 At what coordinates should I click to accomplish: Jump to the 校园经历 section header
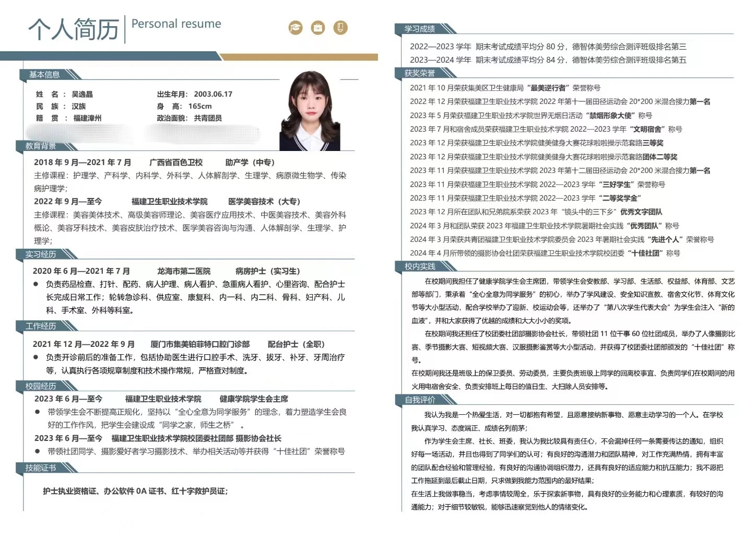tap(41, 387)
